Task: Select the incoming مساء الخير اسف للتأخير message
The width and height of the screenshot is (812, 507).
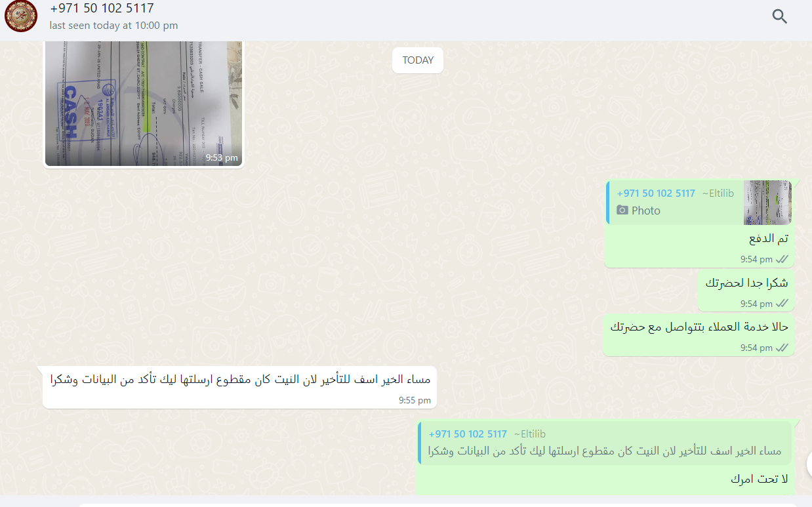Action: coord(240,387)
